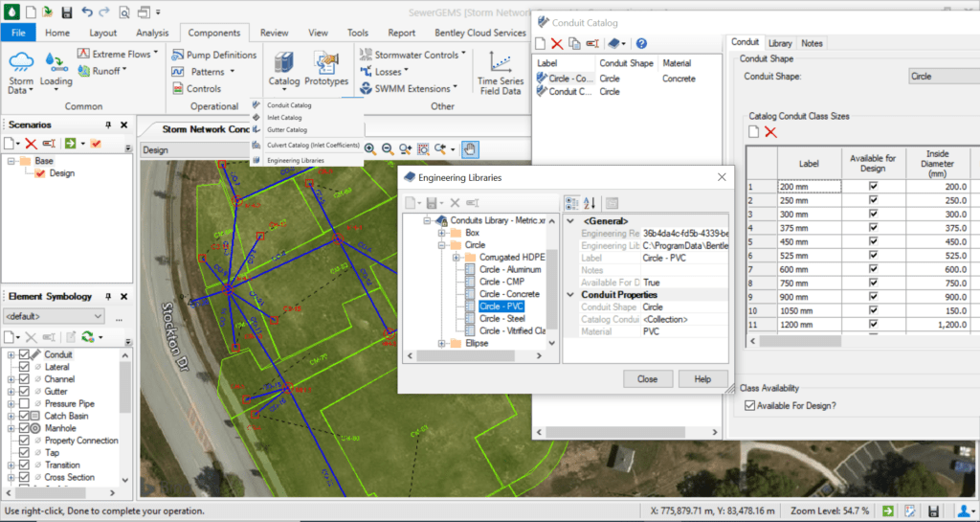Viewport: 980px width, 522px height.
Task: Open the Prototypes tool
Action: tap(326, 69)
